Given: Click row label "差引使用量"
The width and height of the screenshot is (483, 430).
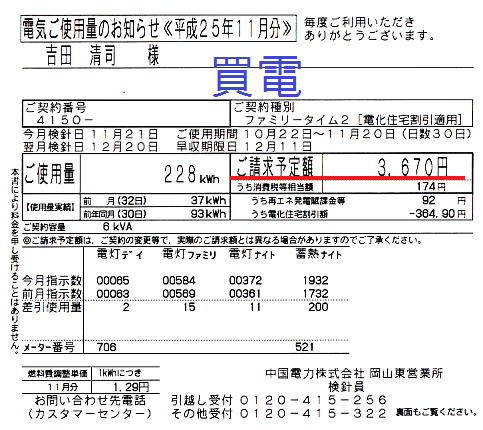Looking at the screenshot, I should click(x=52, y=307).
